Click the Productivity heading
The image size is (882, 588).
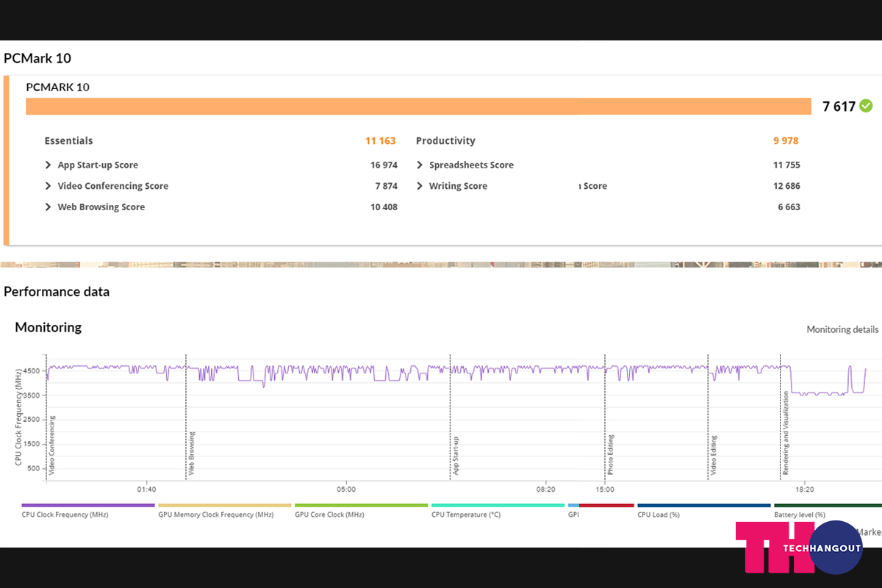pos(445,141)
